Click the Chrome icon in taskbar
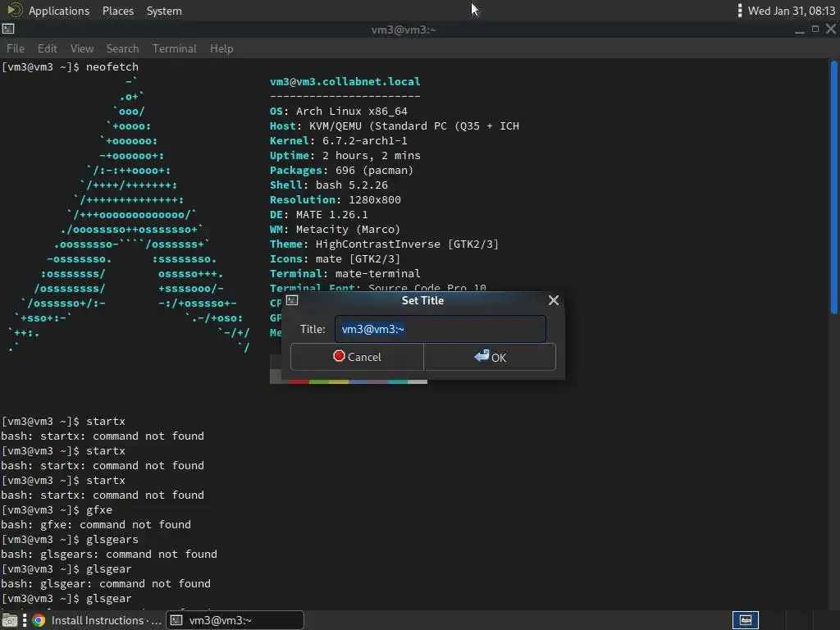 tap(39, 620)
